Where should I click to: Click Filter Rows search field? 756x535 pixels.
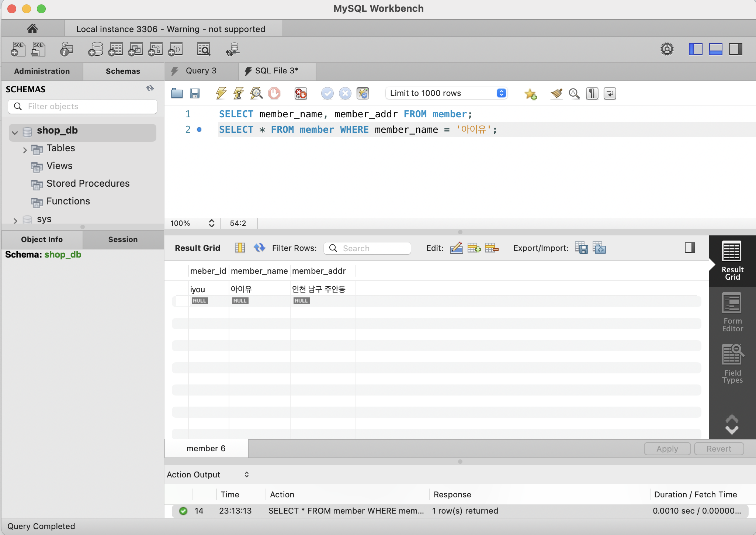(x=367, y=248)
